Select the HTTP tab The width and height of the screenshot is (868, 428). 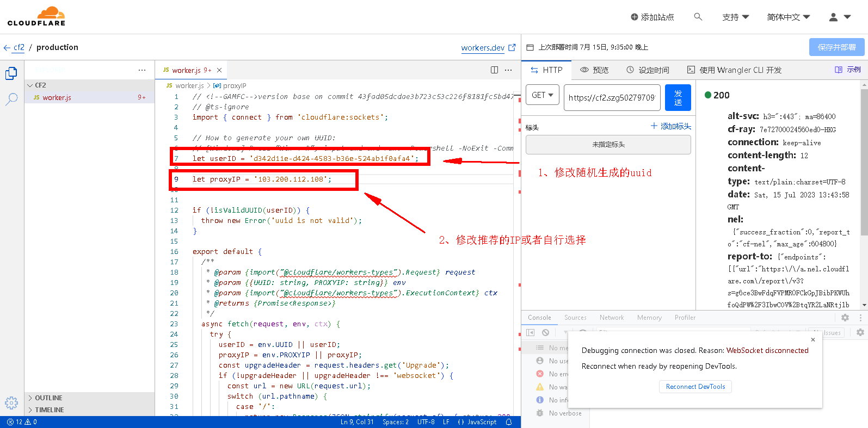coord(546,70)
